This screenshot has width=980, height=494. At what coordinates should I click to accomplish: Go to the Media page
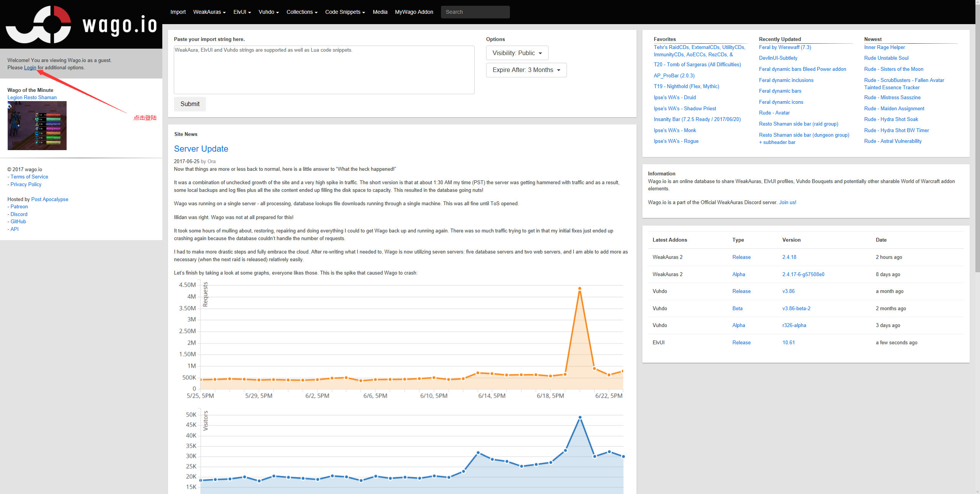pyautogui.click(x=380, y=12)
